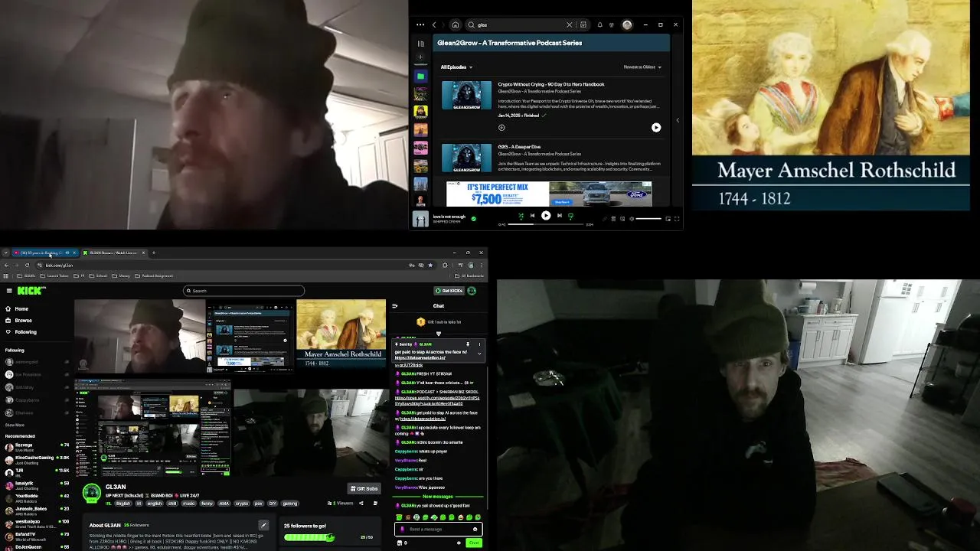Reload the Kick page
Viewport: 980px width, 551px height.
coord(28,265)
